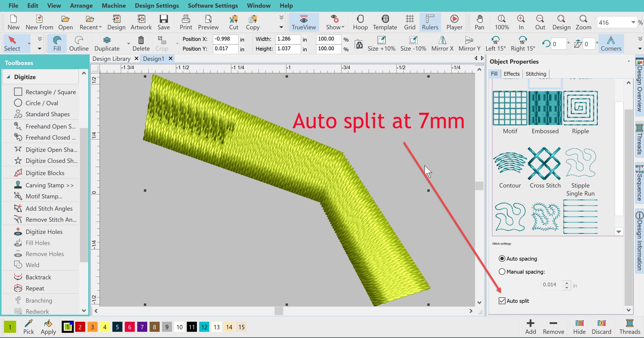Click the Apply color button
The height and width of the screenshot is (338, 644).
coord(48,327)
